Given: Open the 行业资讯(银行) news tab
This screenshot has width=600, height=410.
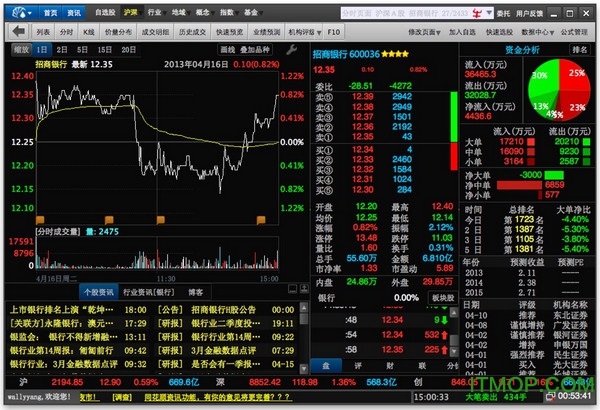Looking at the screenshot, I should (x=152, y=292).
